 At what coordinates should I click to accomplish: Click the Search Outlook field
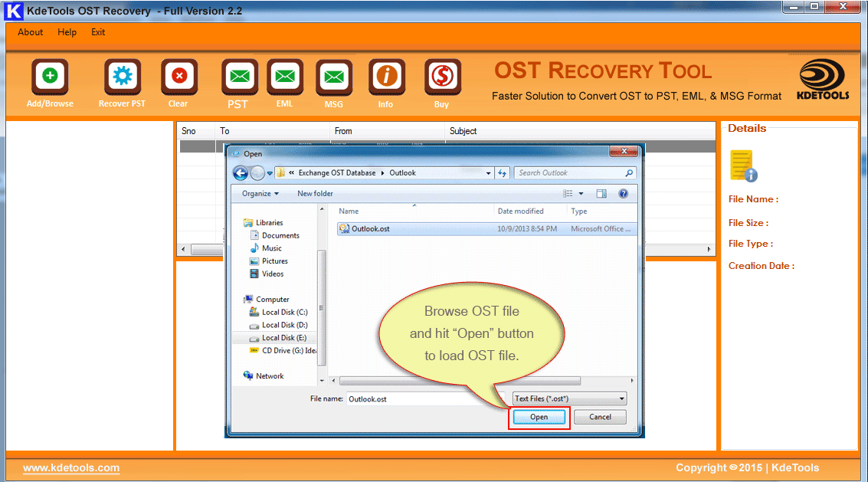click(x=571, y=173)
